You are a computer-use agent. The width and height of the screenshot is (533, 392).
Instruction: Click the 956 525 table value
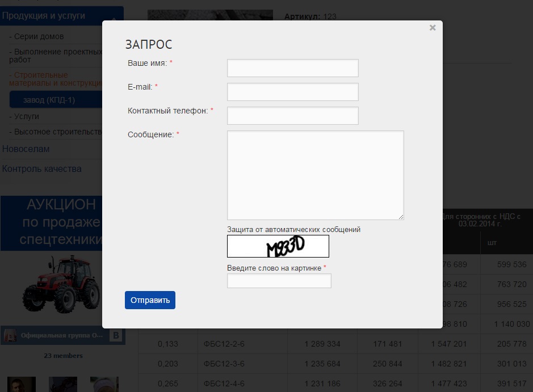512,304
